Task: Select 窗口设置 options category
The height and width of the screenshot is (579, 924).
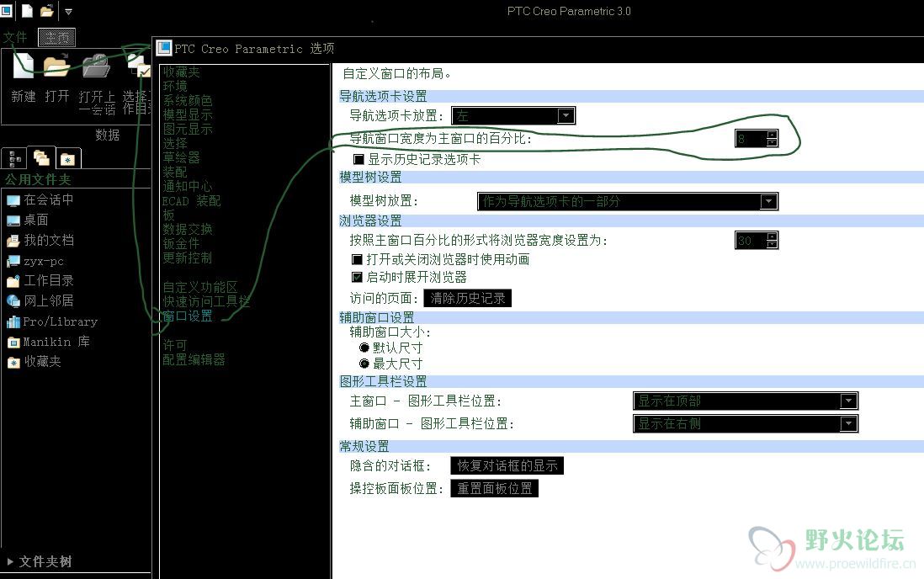Action: [188, 316]
